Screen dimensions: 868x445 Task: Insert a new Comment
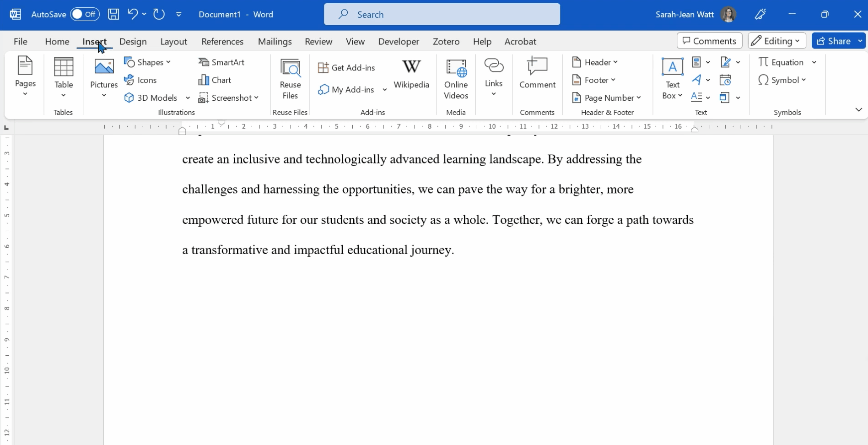tap(537, 73)
